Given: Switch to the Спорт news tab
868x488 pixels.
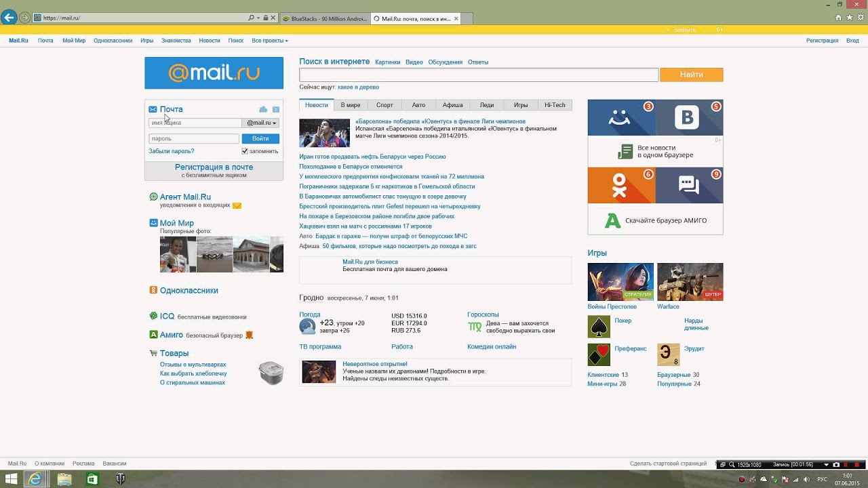Looking at the screenshot, I should 384,105.
